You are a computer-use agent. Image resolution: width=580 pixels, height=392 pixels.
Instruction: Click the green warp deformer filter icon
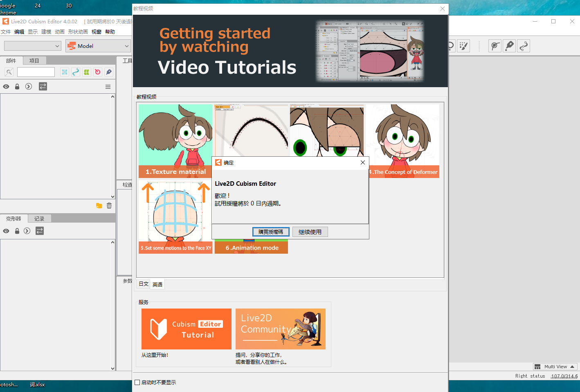pyautogui.click(x=87, y=72)
